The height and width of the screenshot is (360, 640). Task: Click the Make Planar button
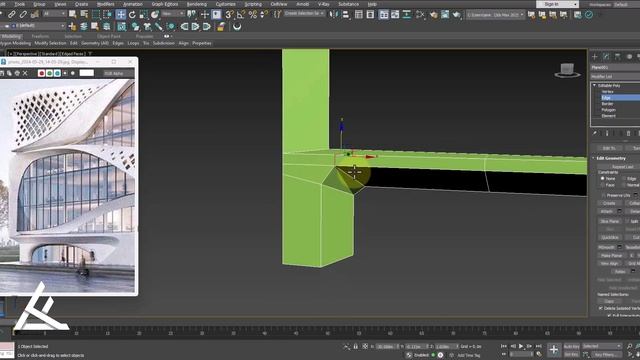[x=611, y=256]
